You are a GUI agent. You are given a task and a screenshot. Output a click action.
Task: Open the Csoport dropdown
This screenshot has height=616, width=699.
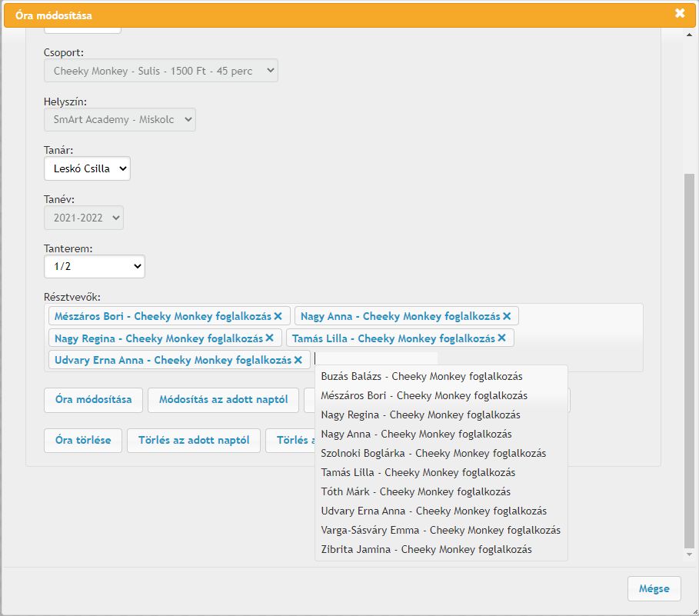[161, 71]
